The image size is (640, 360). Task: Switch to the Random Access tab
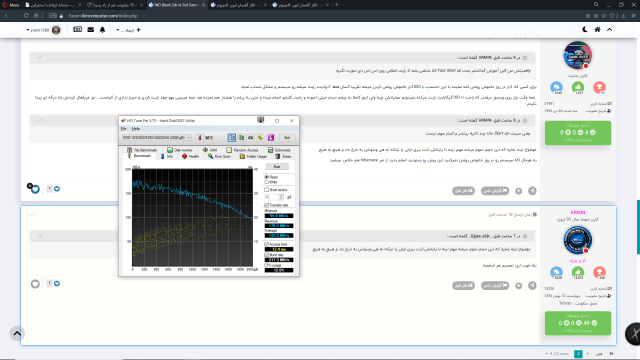click(242, 150)
